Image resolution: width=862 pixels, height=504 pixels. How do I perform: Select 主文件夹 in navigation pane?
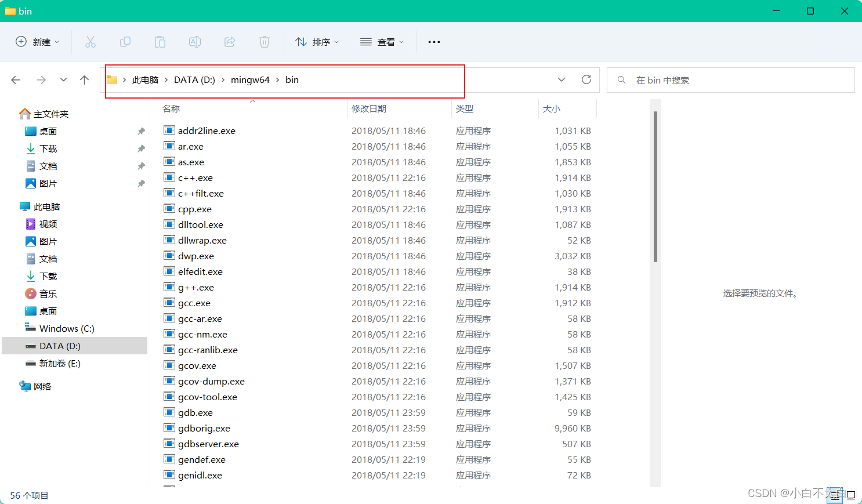(x=44, y=114)
